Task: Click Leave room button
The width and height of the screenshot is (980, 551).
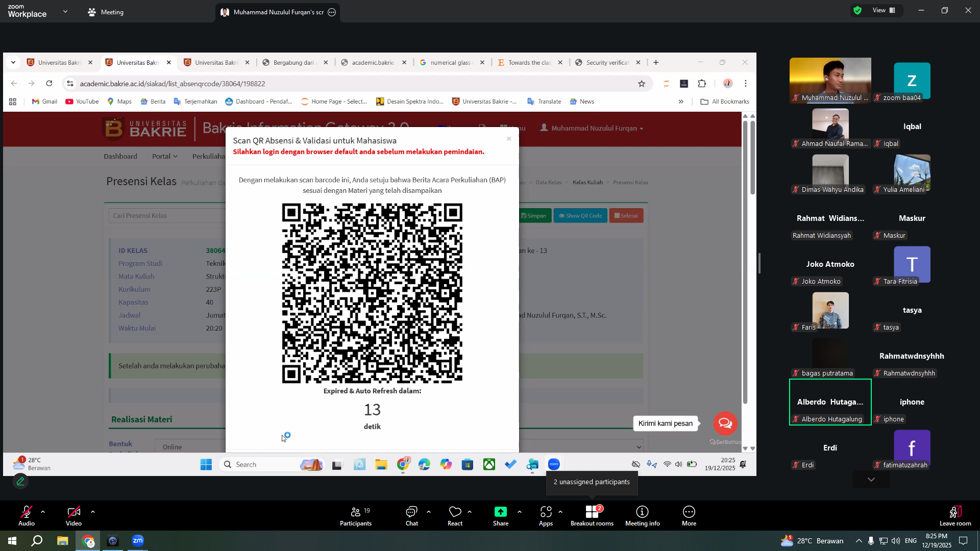Action: pyautogui.click(x=955, y=515)
